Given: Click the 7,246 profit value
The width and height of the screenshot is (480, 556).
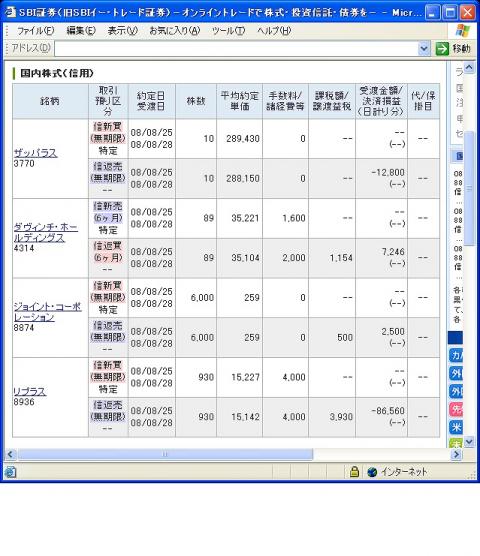Looking at the screenshot, I should click(393, 252).
